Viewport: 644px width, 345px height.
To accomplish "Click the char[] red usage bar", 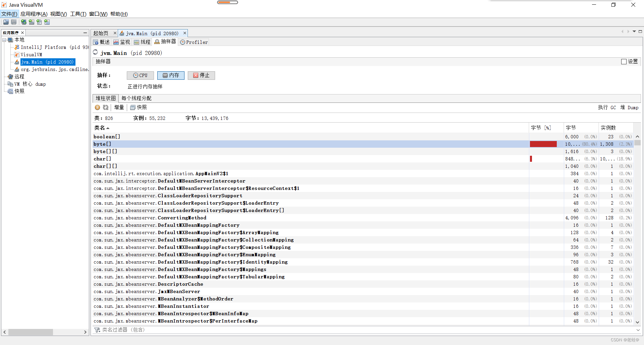I will point(531,159).
